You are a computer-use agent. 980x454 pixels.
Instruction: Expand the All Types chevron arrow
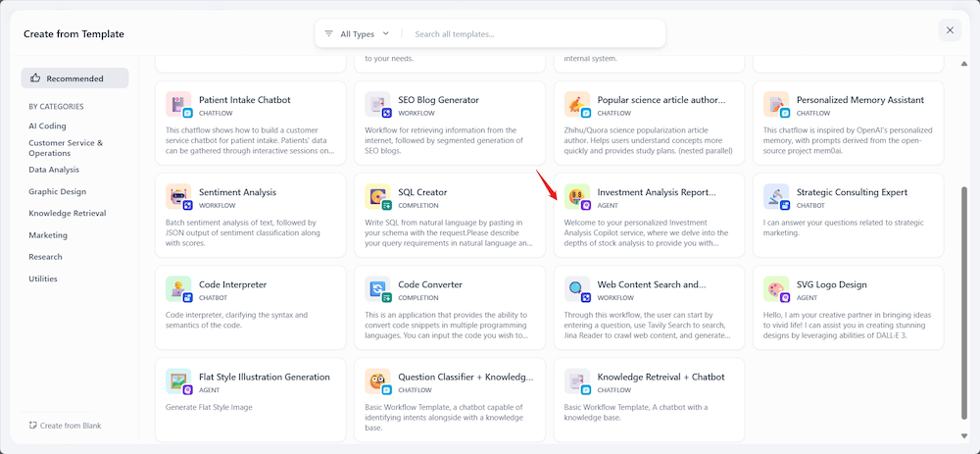(x=385, y=33)
